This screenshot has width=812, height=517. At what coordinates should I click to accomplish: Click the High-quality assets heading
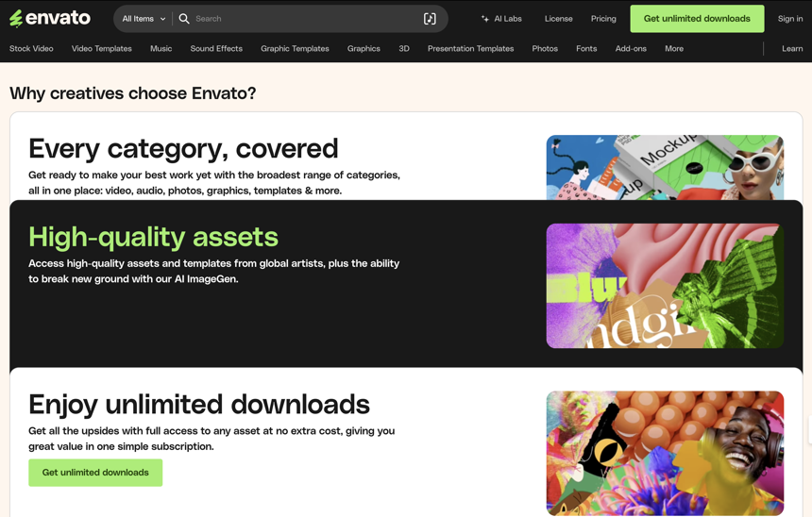point(153,237)
